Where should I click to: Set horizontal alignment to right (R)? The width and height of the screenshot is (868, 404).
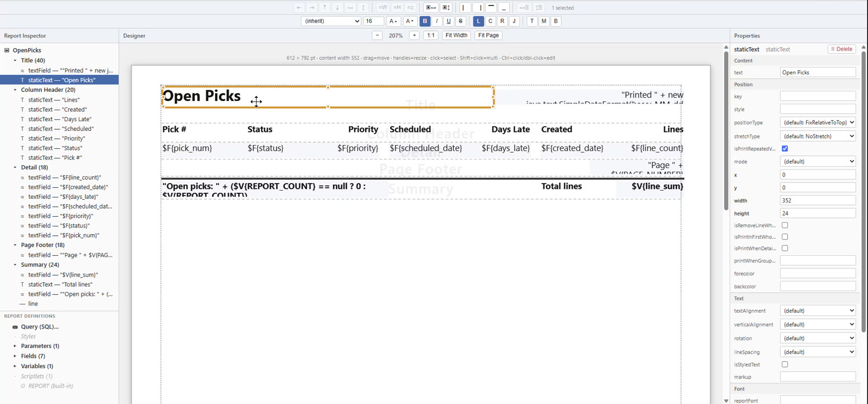pyautogui.click(x=502, y=21)
